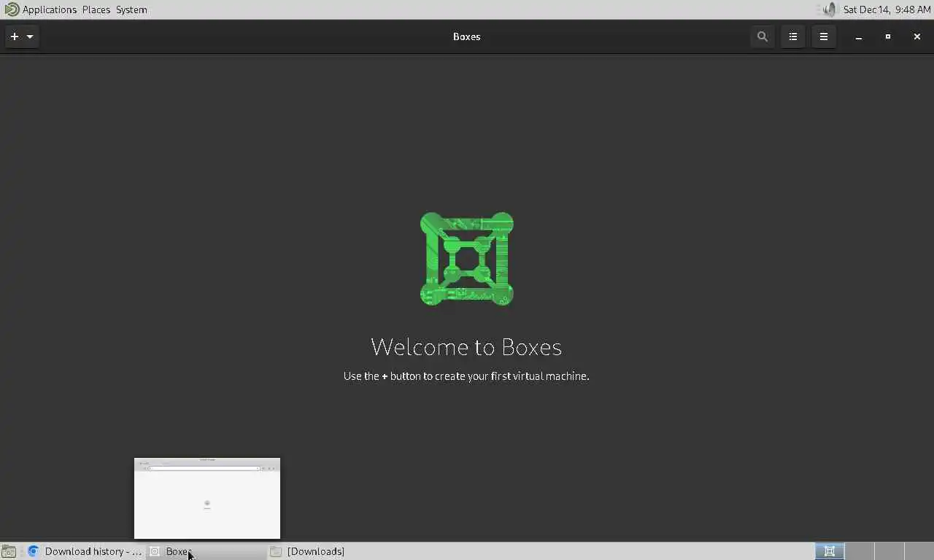Switch to the [Downloads] folder window
Viewport: 934px width, 560px height.
tap(327, 551)
